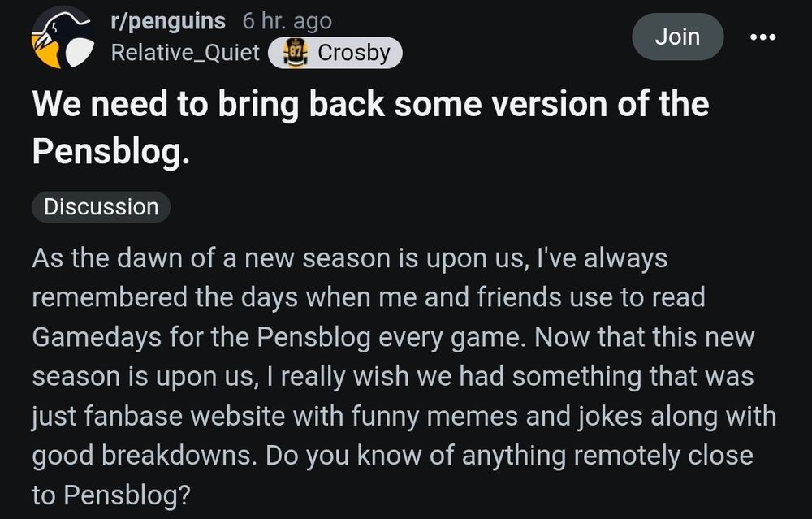Expand post options with the overflow menu
812x519 pixels.
click(x=761, y=36)
